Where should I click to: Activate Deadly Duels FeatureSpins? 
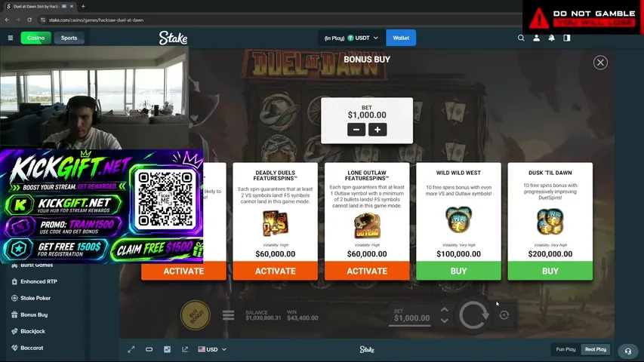click(275, 271)
